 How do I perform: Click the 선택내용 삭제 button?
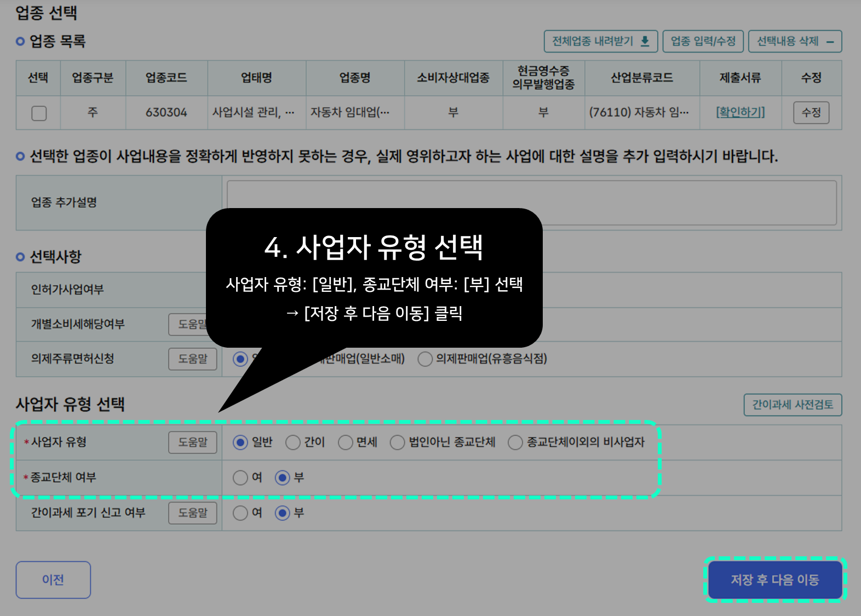795,41
